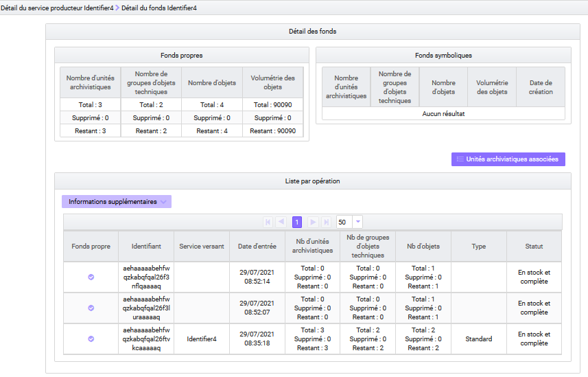
Task: Click Fonds propre check icon in second row
Action: pos(91,308)
